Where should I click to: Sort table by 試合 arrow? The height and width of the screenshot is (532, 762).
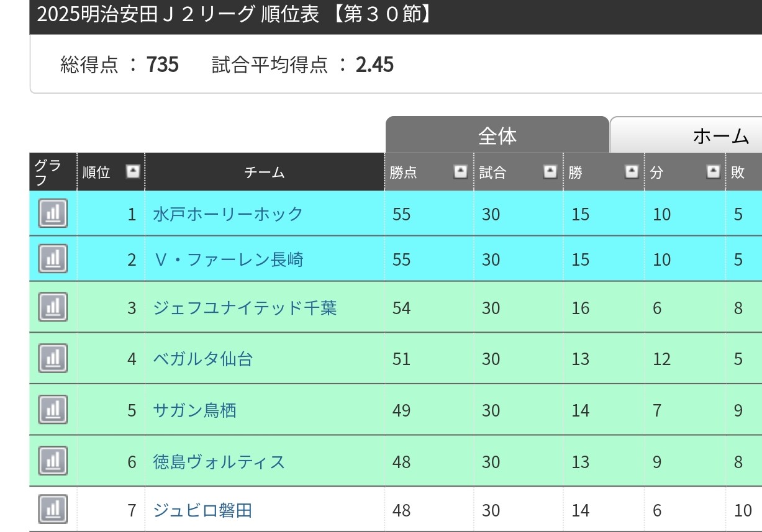(x=550, y=172)
